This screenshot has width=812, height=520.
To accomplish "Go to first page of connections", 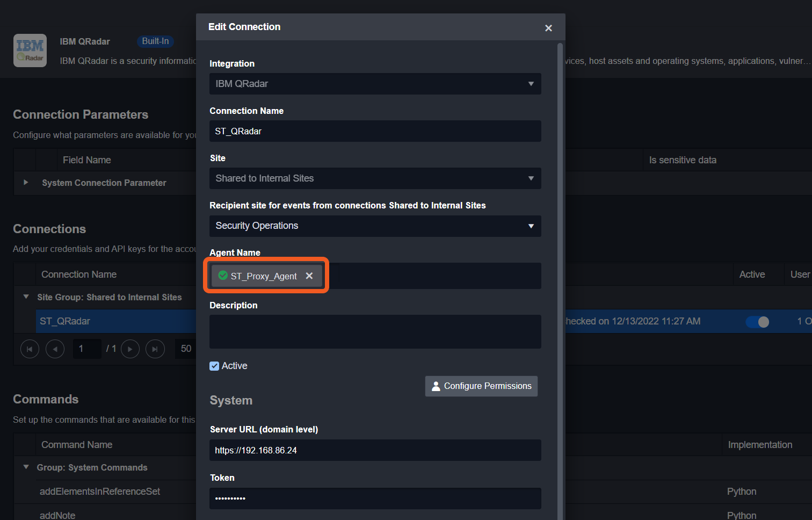I will click(x=30, y=349).
